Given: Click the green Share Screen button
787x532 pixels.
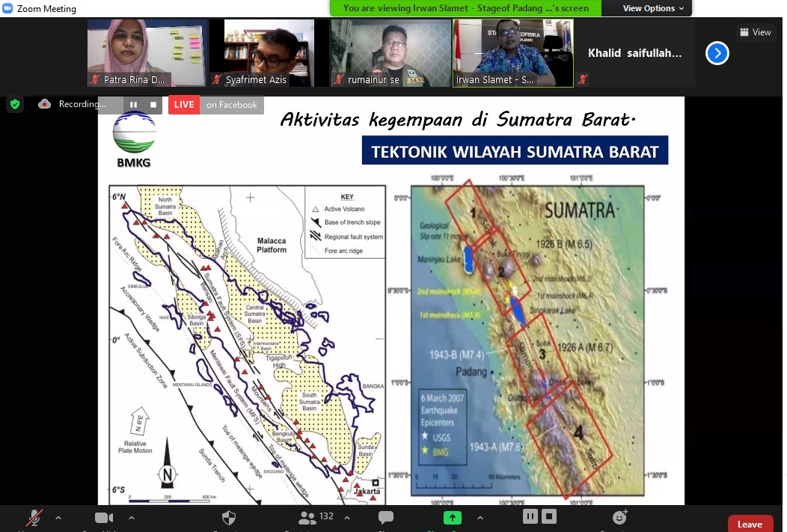Looking at the screenshot, I should [452, 518].
